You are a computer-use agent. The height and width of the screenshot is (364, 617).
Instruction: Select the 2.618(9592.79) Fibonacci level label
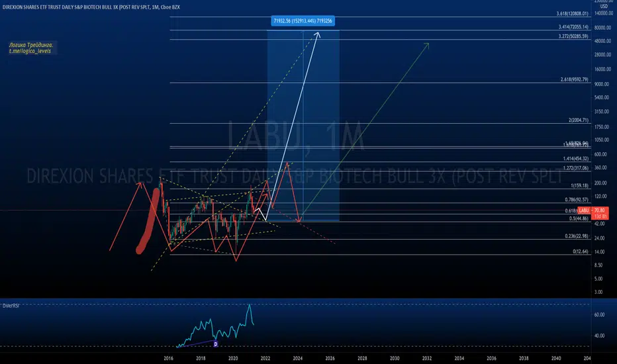pos(574,79)
